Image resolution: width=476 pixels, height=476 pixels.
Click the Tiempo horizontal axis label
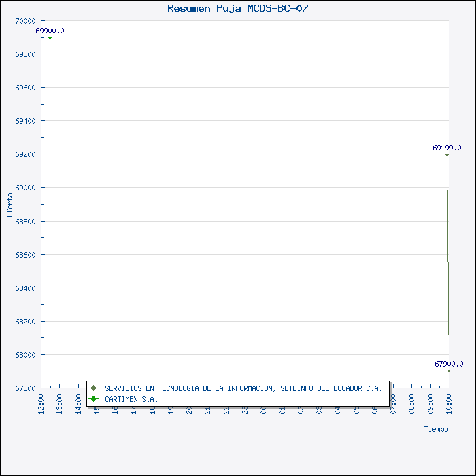click(x=436, y=429)
